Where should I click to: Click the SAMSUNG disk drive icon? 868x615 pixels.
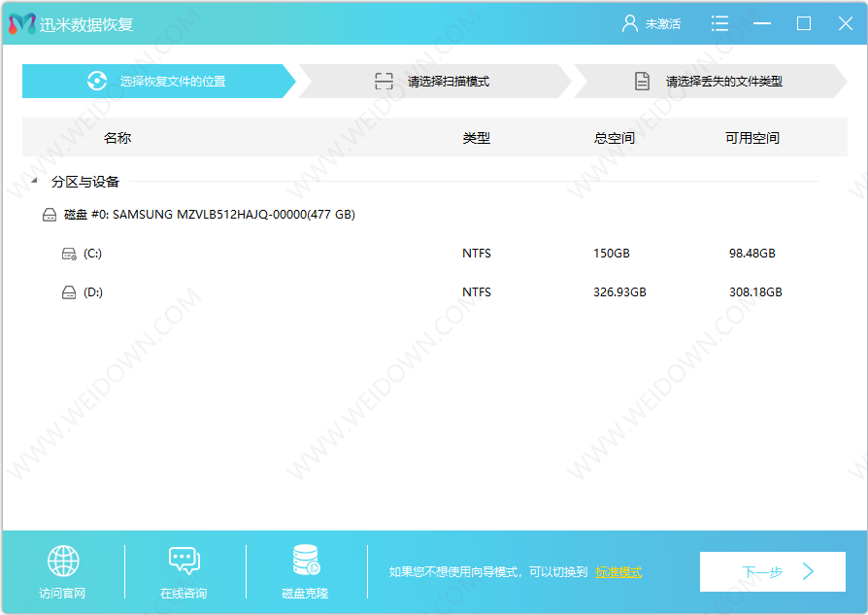point(50,215)
